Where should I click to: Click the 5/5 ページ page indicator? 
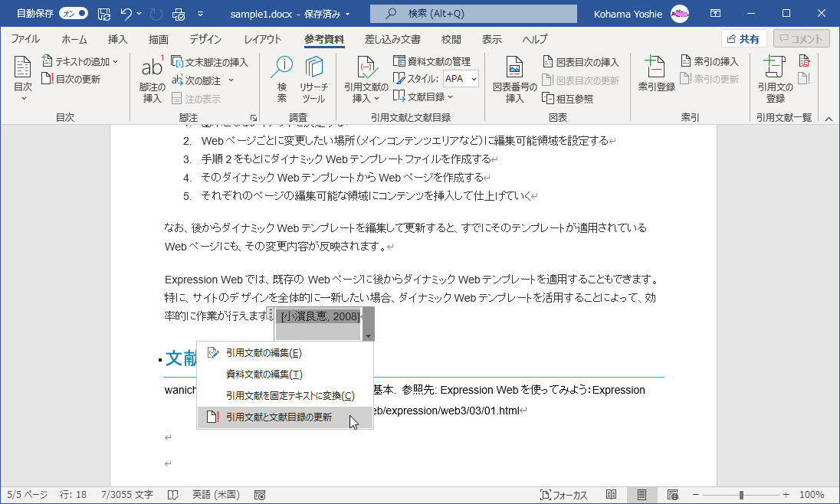(x=28, y=495)
